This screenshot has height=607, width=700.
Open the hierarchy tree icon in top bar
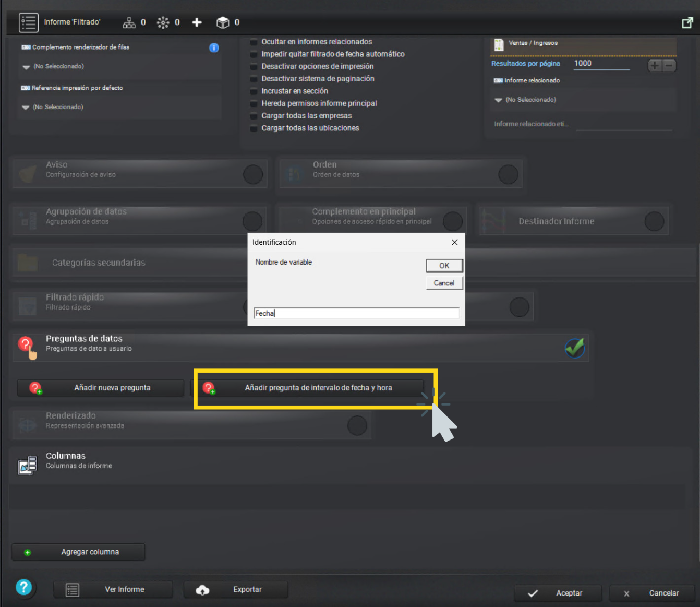point(129,22)
